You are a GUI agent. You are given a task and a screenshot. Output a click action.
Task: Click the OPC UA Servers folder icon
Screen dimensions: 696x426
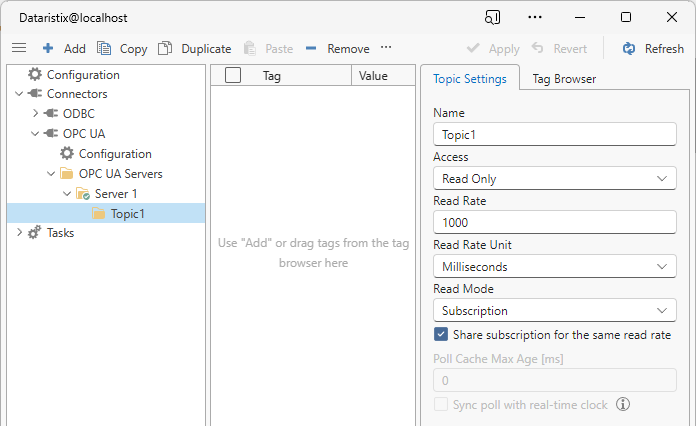coord(67,173)
